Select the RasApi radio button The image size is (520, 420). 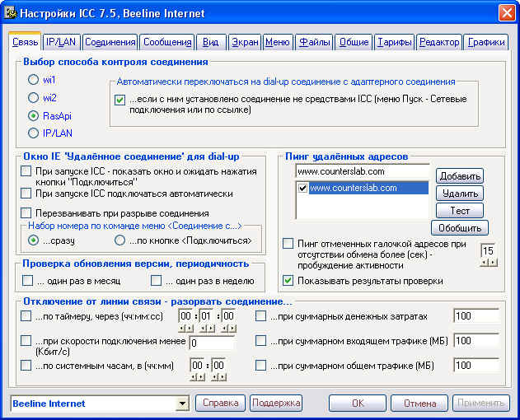[x=33, y=116]
